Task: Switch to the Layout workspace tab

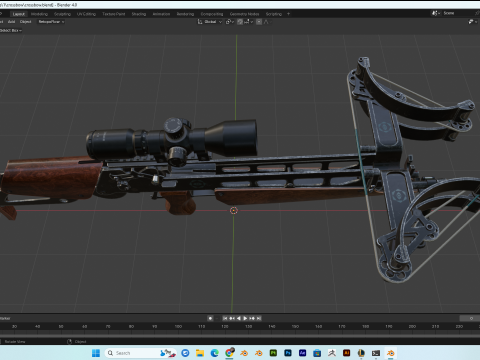Action: [19, 14]
